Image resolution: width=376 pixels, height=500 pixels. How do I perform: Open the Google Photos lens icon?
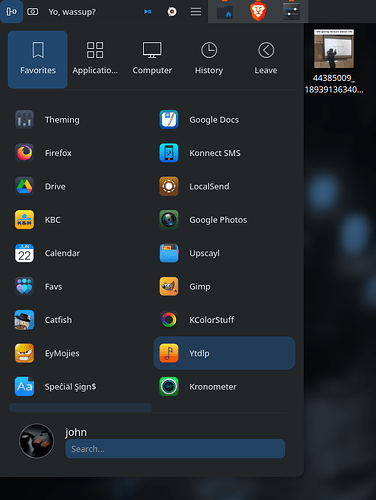click(x=169, y=220)
